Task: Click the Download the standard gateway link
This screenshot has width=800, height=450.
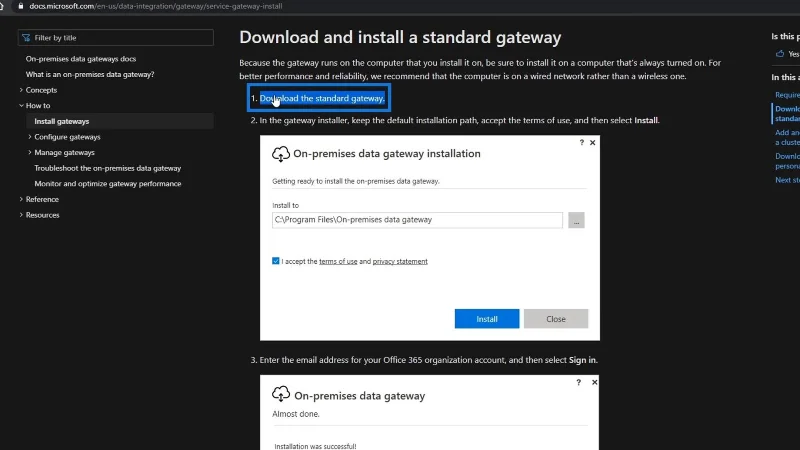Action: point(321,98)
